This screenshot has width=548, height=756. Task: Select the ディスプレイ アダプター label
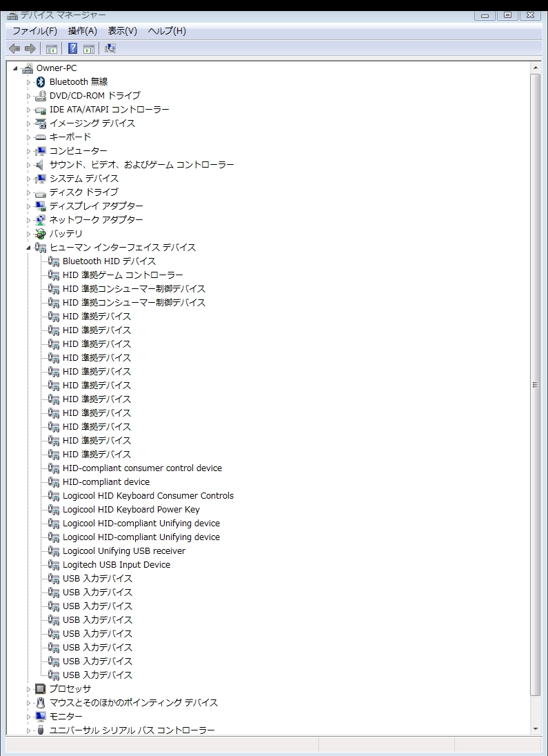coord(97,206)
